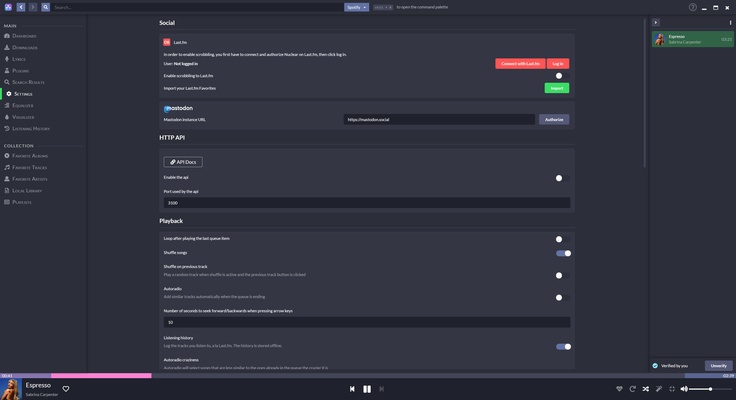Image resolution: width=736 pixels, height=400 pixels.
Task: Open the help question mark icon
Action: 692,7
